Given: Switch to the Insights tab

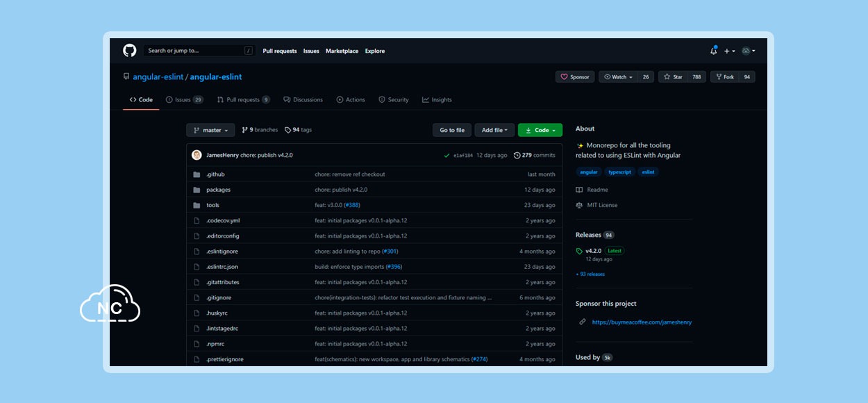Looking at the screenshot, I should [x=437, y=100].
